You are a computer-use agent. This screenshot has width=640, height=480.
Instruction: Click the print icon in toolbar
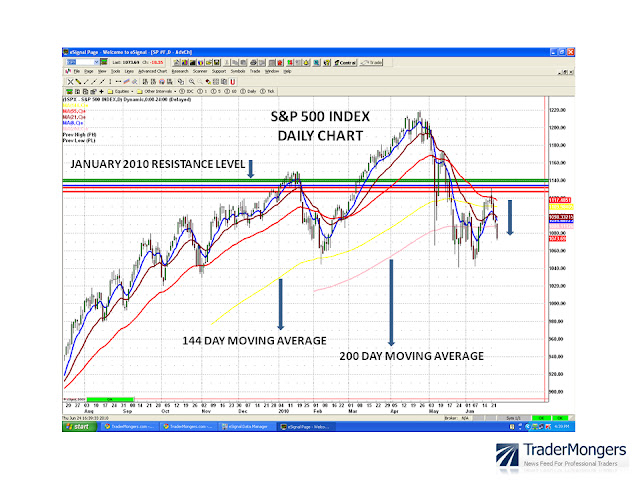253,62
